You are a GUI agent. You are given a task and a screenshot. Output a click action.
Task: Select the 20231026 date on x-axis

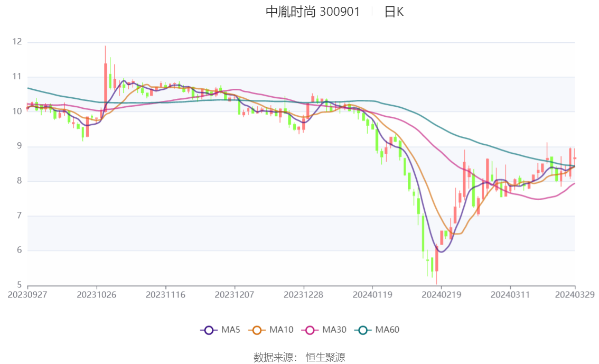click(97, 295)
